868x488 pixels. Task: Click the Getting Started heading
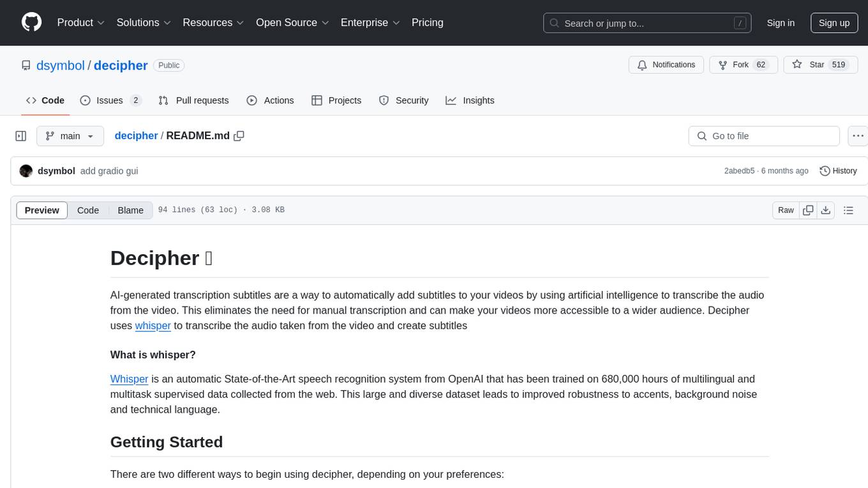click(167, 442)
